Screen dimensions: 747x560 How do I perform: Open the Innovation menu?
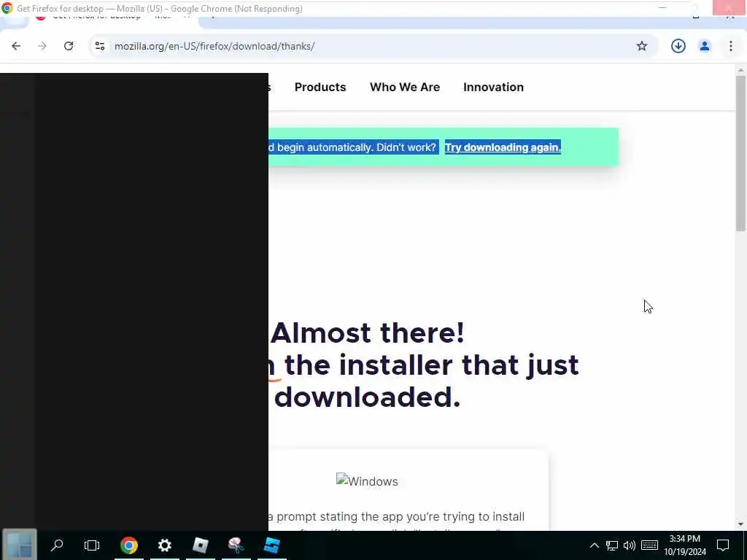pos(494,87)
